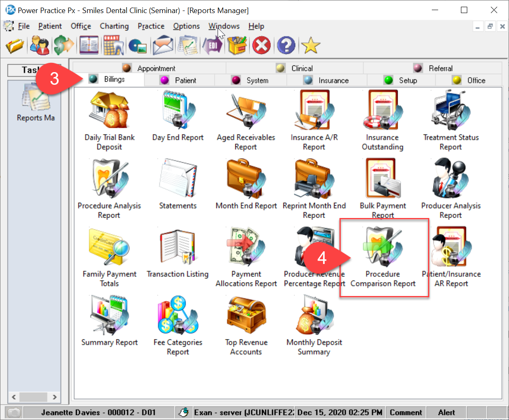Open the Practice menu
The height and width of the screenshot is (420, 509).
pyautogui.click(x=151, y=26)
